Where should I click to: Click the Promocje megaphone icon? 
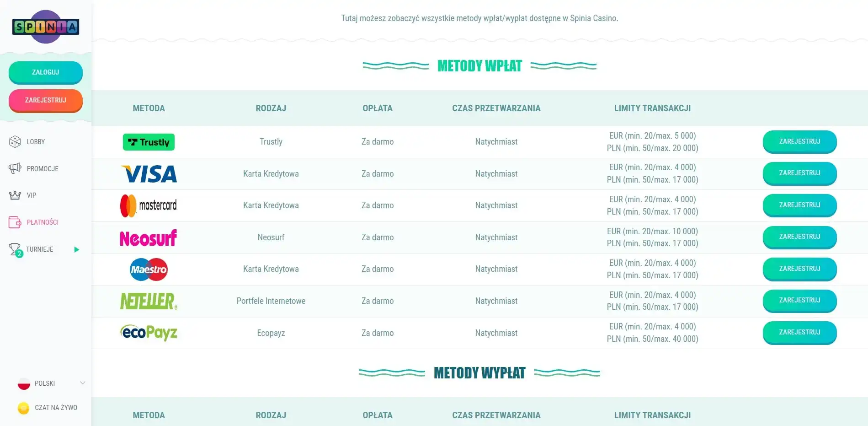coord(15,168)
